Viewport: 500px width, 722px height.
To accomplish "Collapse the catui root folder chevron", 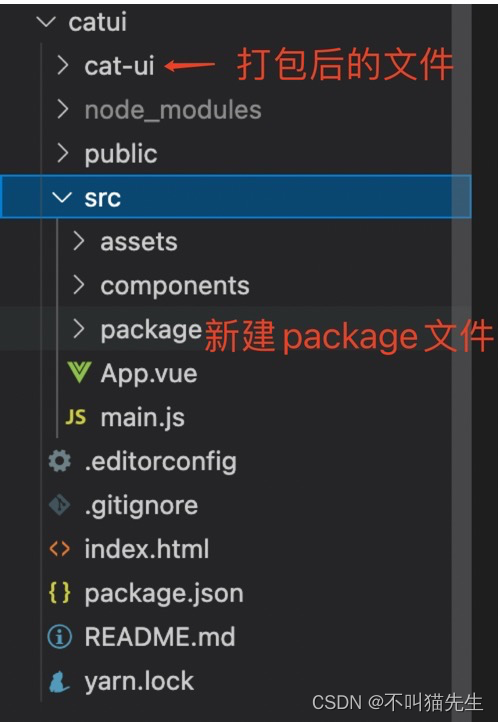I will click(x=47, y=22).
